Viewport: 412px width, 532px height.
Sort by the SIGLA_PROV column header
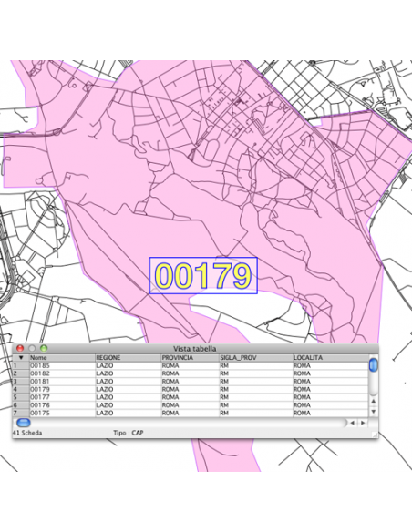[x=256, y=358]
